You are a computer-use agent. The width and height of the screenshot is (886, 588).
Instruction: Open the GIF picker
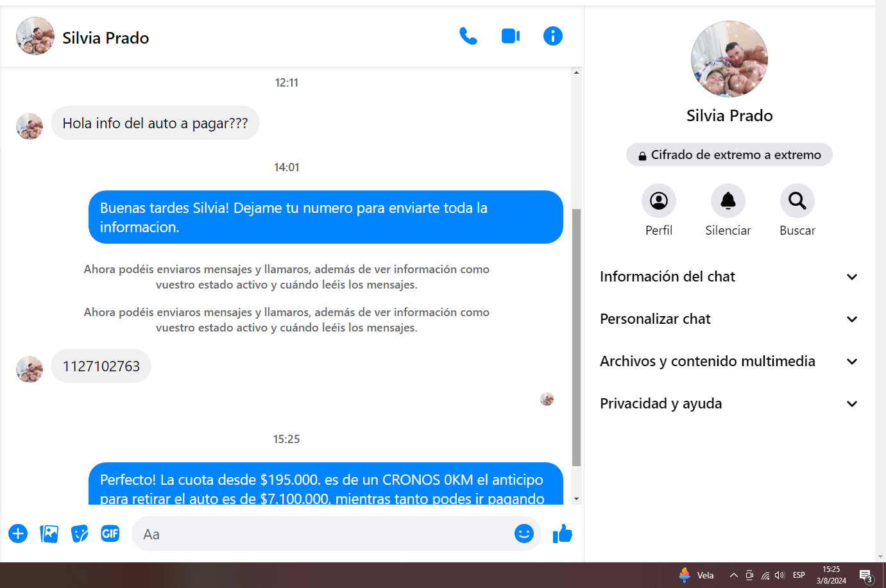(110, 533)
